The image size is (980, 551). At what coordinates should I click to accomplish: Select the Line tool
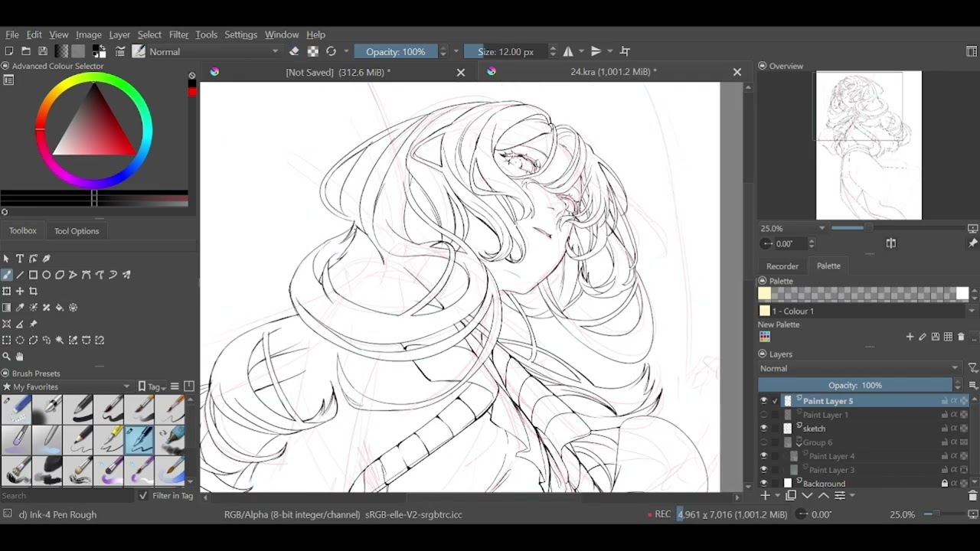point(20,275)
